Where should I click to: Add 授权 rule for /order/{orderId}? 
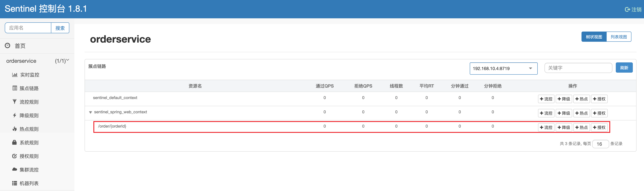599,127
